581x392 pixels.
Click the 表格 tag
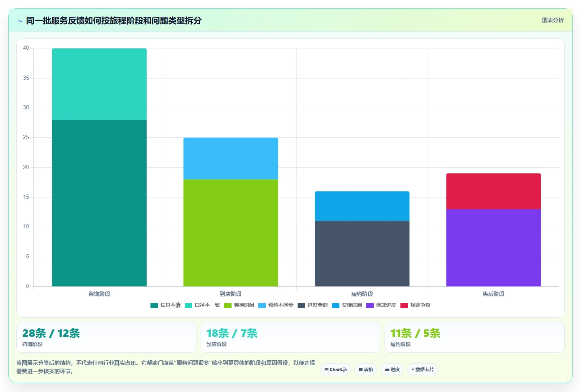(x=366, y=369)
